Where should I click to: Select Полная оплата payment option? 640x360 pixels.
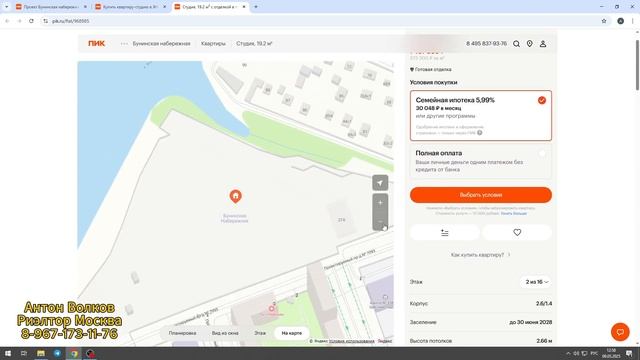(x=481, y=161)
